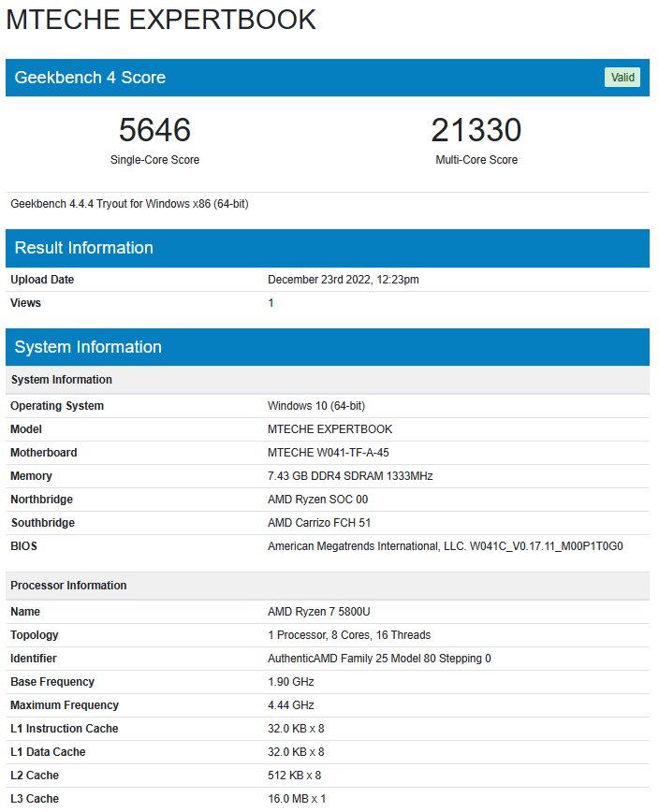
Task: Click the Southbridge label
Action: point(42,523)
